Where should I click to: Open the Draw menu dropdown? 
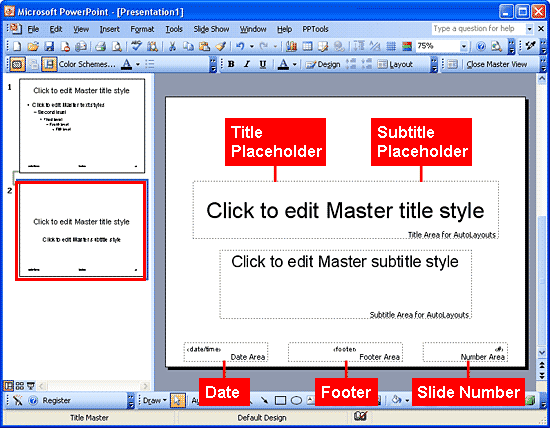click(154, 400)
